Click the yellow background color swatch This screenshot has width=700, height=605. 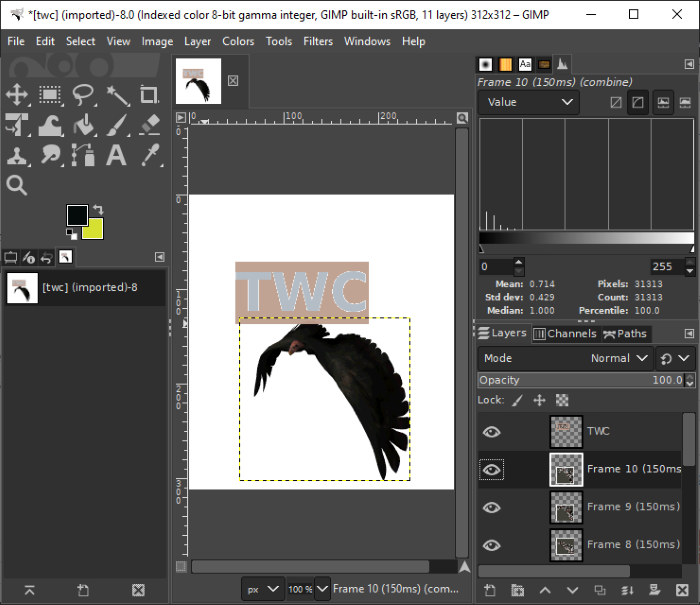[x=93, y=229]
